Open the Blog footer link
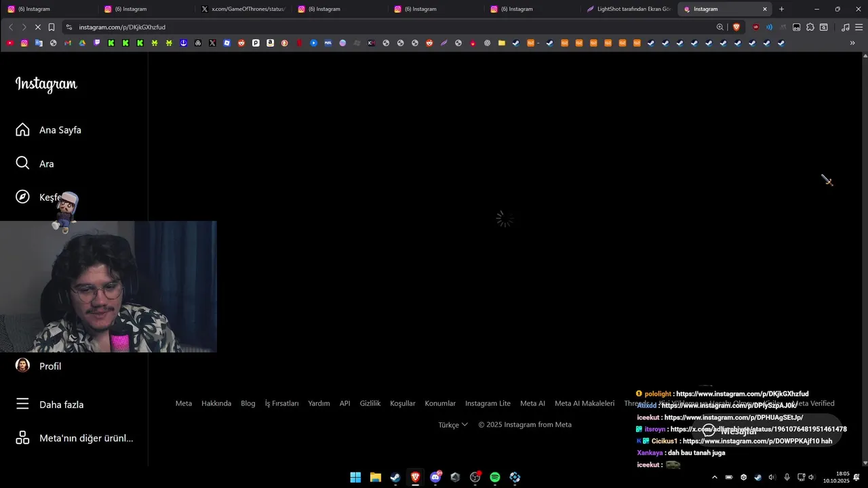Image resolution: width=868 pixels, height=488 pixels. (x=248, y=403)
